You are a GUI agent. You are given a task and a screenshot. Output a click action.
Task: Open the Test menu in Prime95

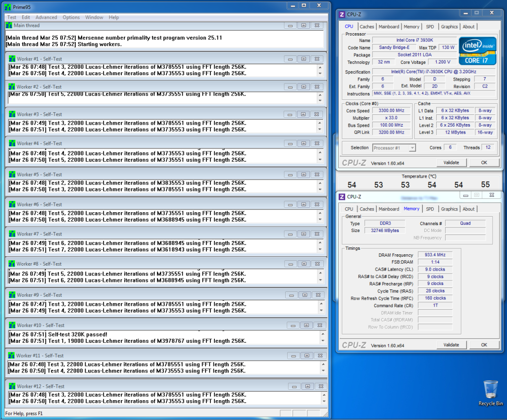click(x=12, y=17)
